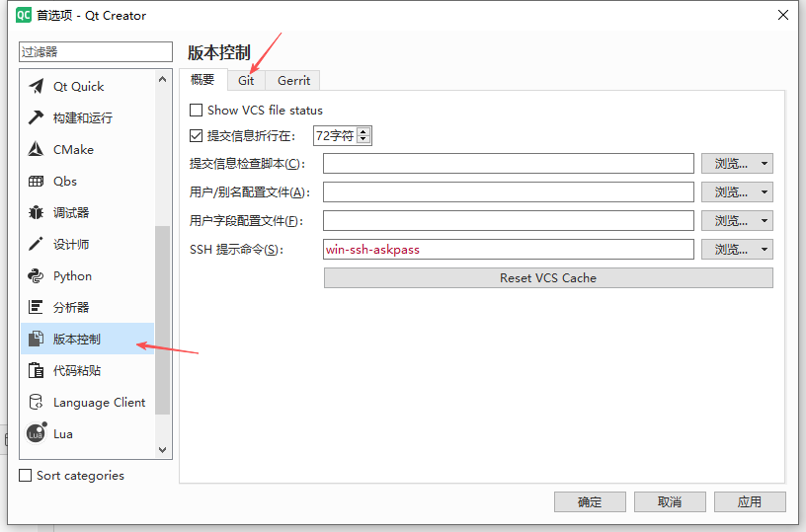
Task: Switch to the 概要 tab
Action: coord(202,80)
